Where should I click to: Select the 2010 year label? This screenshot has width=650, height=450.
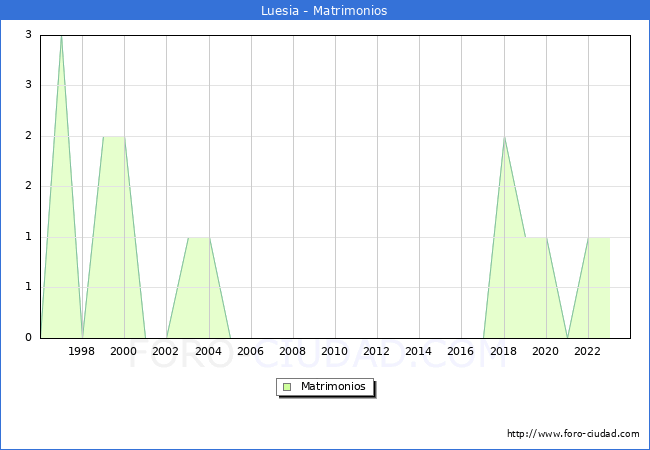[334, 352]
